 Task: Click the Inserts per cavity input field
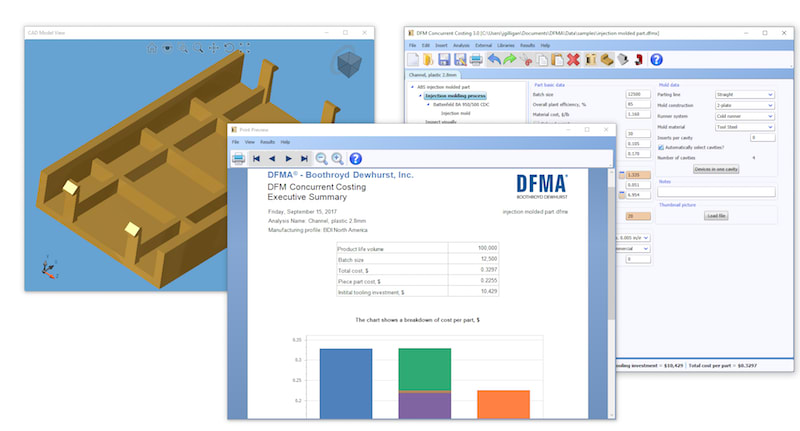(763, 138)
